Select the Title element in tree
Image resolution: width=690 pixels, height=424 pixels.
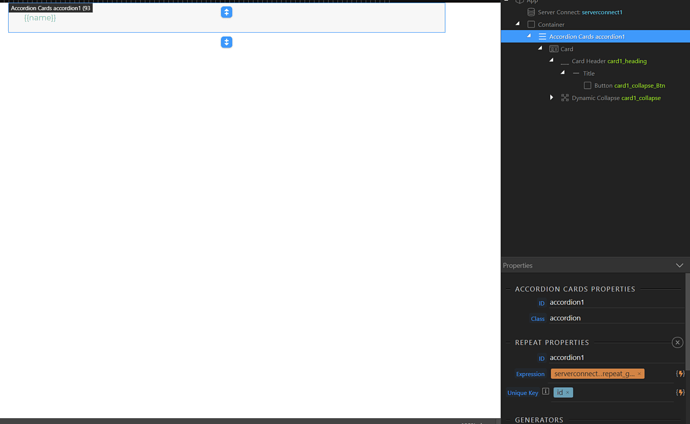point(589,73)
